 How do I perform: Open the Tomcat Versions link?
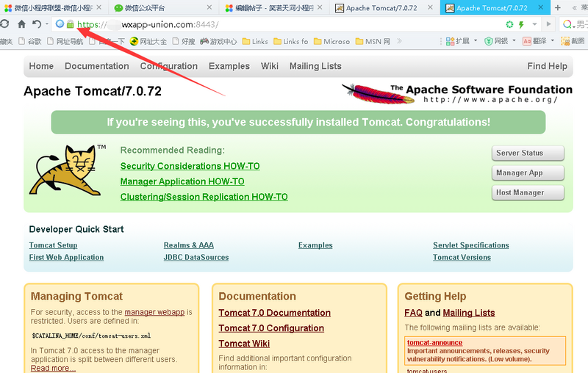(x=462, y=257)
